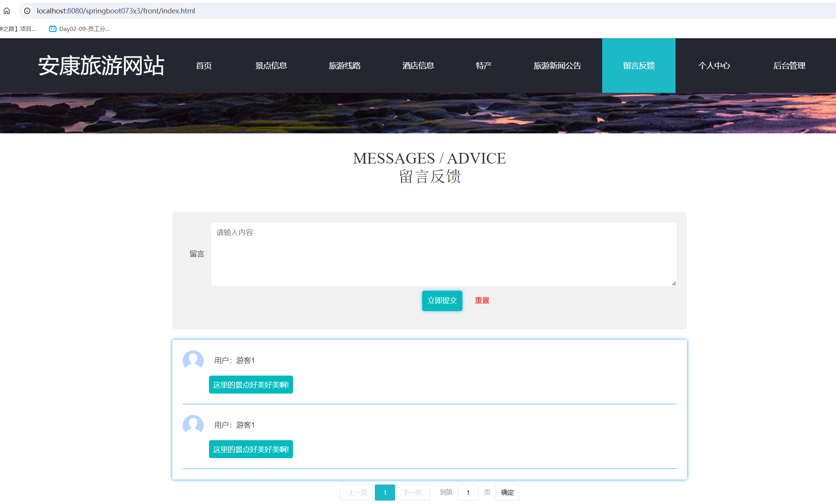Image resolution: width=836 pixels, height=504 pixels.
Task: Click the 下一页 next page button
Action: coord(412,493)
